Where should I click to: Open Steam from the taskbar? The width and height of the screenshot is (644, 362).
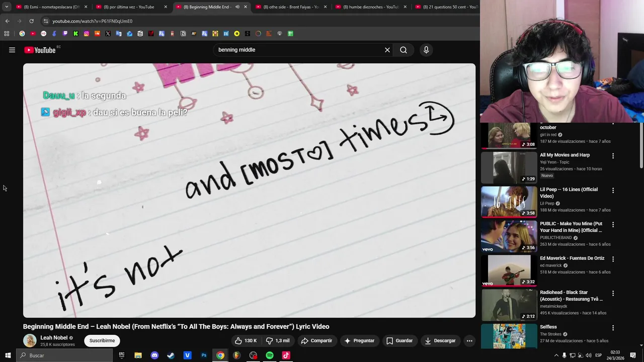click(171, 355)
